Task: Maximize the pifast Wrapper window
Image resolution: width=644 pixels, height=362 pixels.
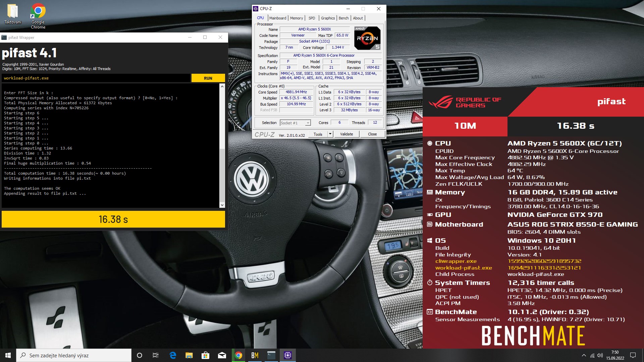Action: click(x=205, y=37)
